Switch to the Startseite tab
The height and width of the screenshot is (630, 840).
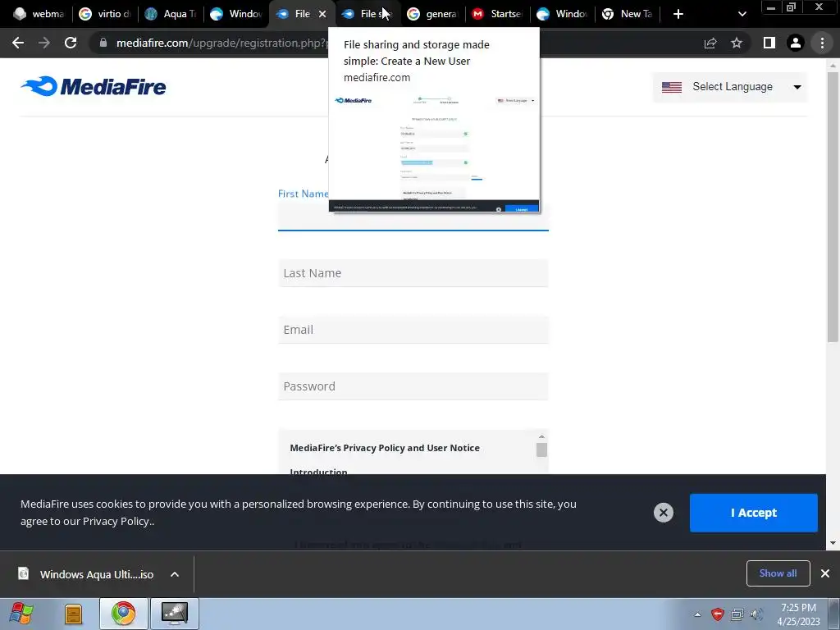498,14
